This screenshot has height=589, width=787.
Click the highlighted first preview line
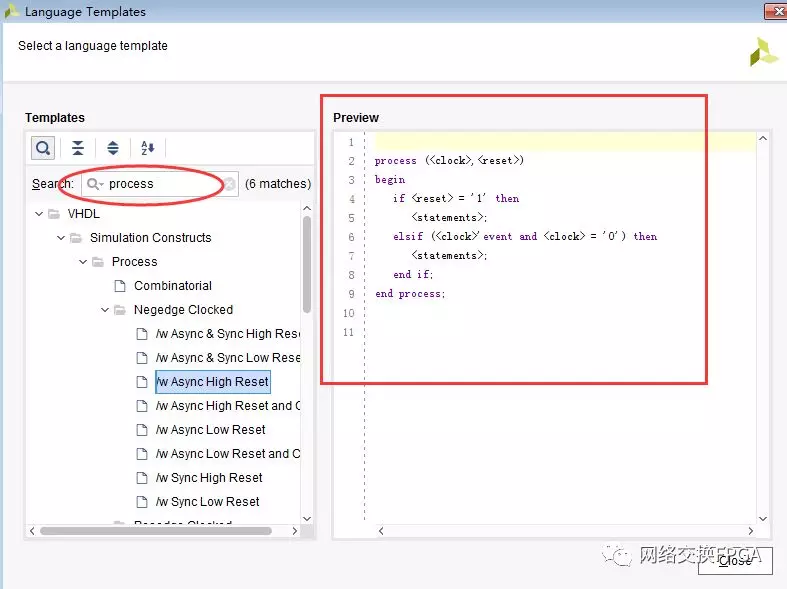coord(565,142)
